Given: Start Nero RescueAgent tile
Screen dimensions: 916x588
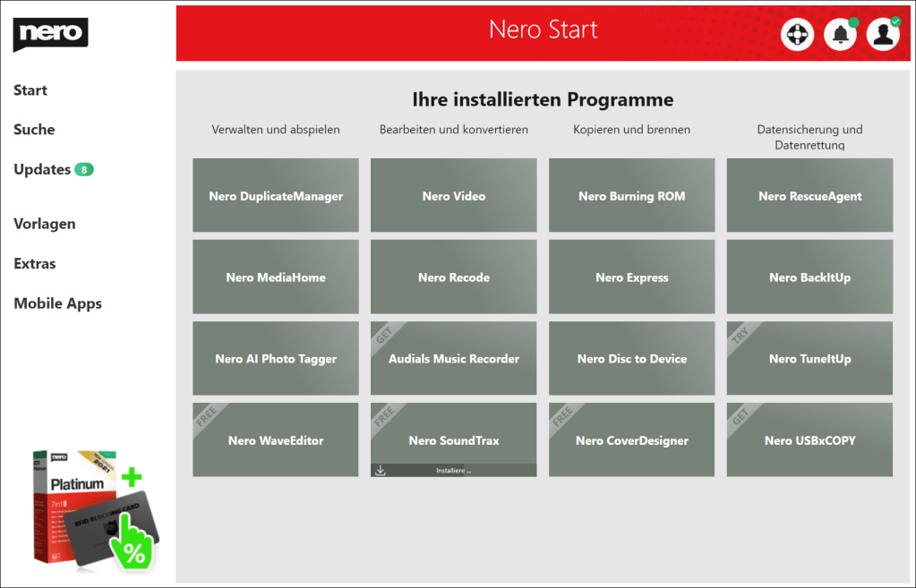Looking at the screenshot, I should coord(809,196).
